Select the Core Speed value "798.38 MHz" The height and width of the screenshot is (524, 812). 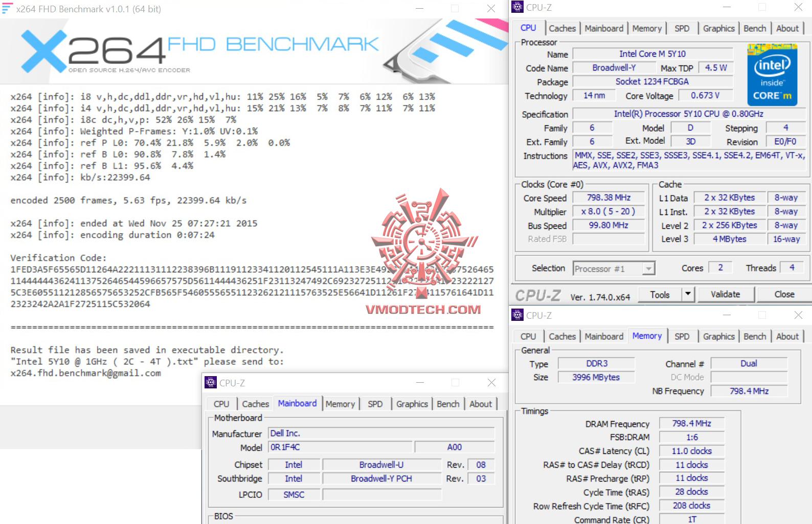[x=608, y=198]
